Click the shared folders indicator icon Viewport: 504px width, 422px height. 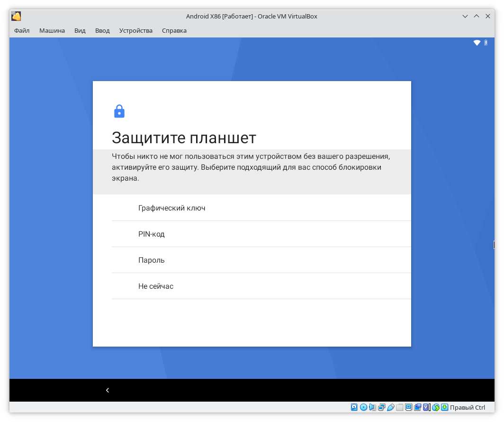[x=400, y=407]
